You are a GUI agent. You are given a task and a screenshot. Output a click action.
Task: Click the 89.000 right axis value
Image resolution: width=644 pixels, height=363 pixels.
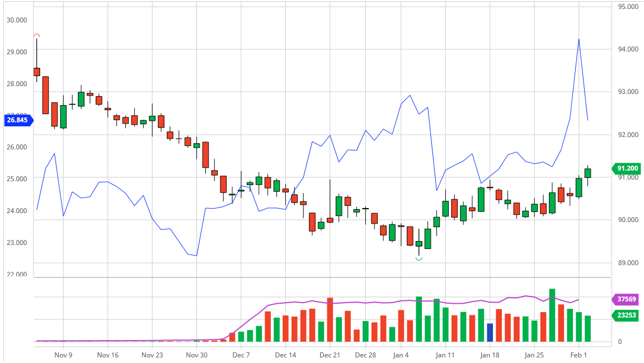[628, 262]
